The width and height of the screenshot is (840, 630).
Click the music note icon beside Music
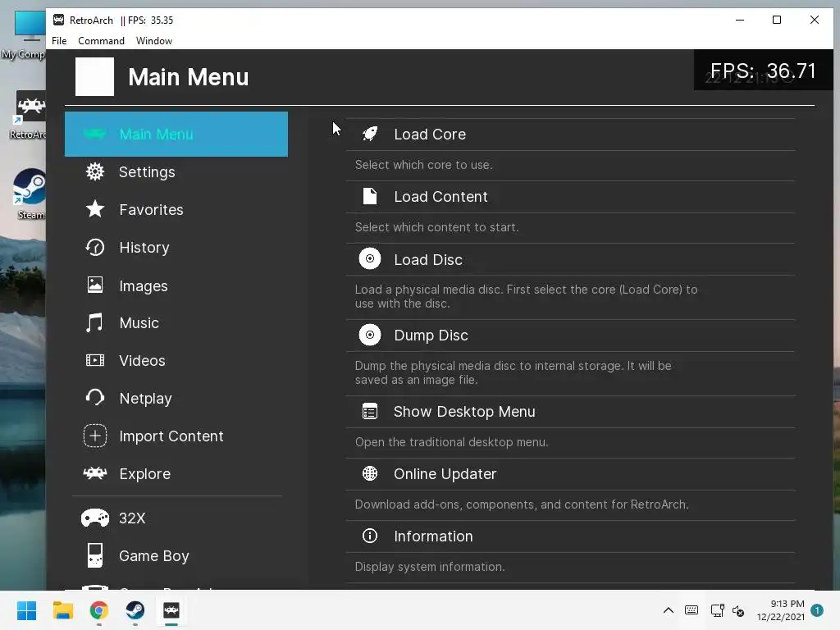(x=95, y=323)
